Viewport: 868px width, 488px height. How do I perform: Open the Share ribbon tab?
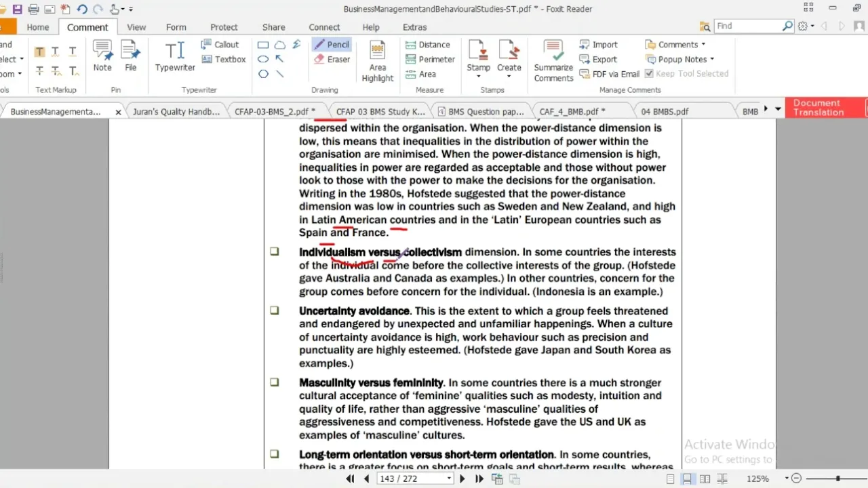(x=274, y=27)
